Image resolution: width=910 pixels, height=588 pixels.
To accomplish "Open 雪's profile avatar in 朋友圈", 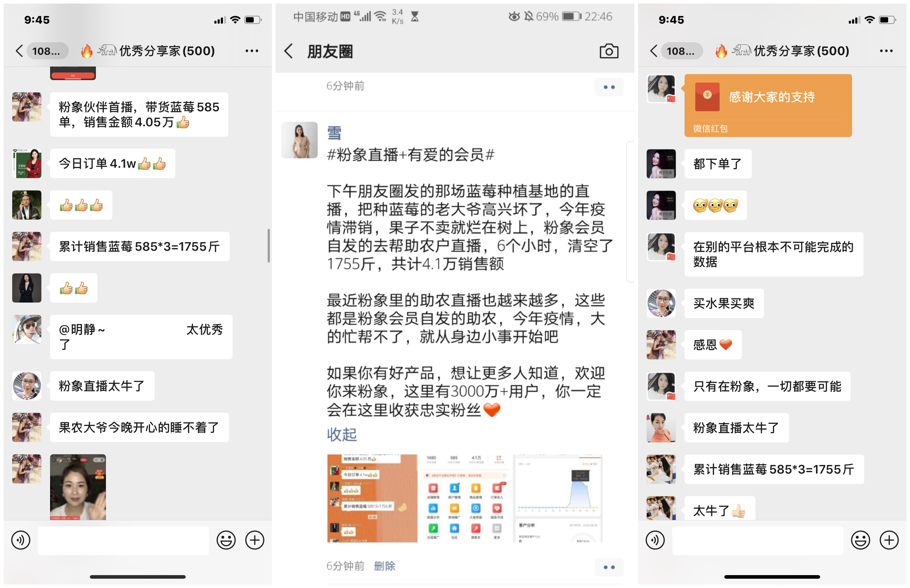I will click(x=300, y=140).
